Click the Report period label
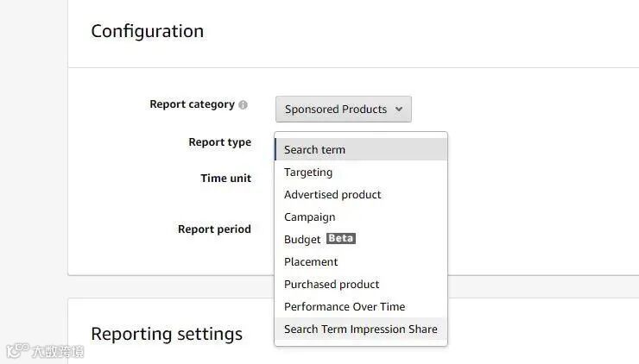This screenshot has height=364, width=639. 214,229
